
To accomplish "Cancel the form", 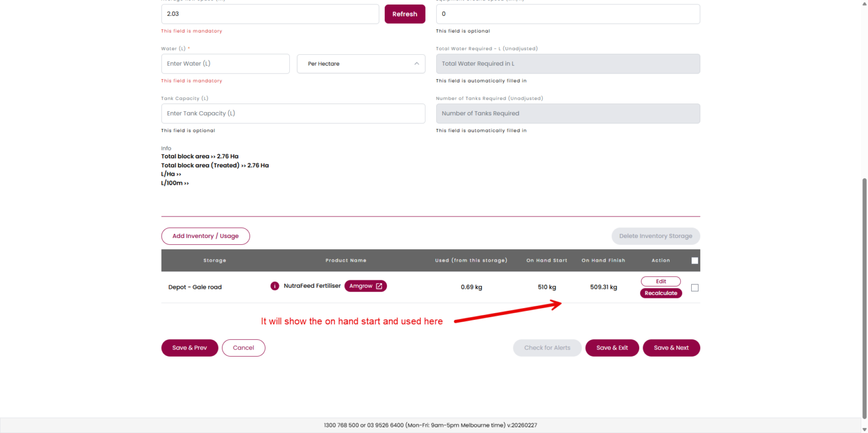I will (243, 348).
